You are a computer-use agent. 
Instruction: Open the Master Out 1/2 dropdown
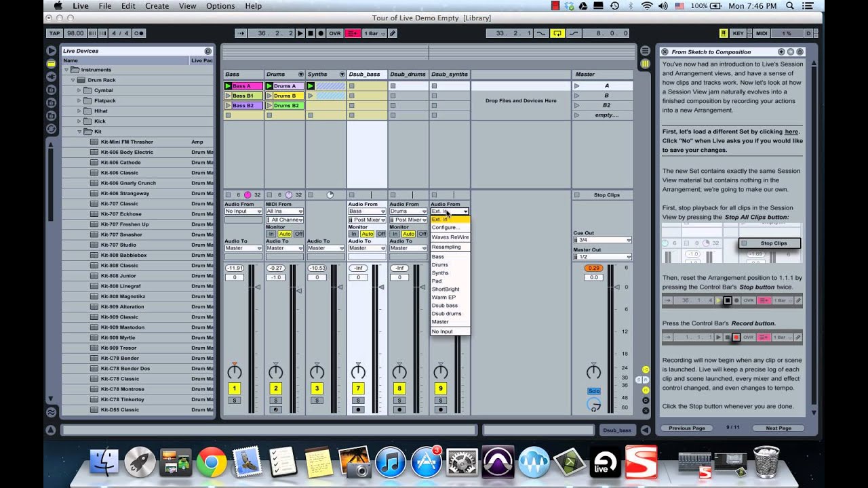click(602, 256)
